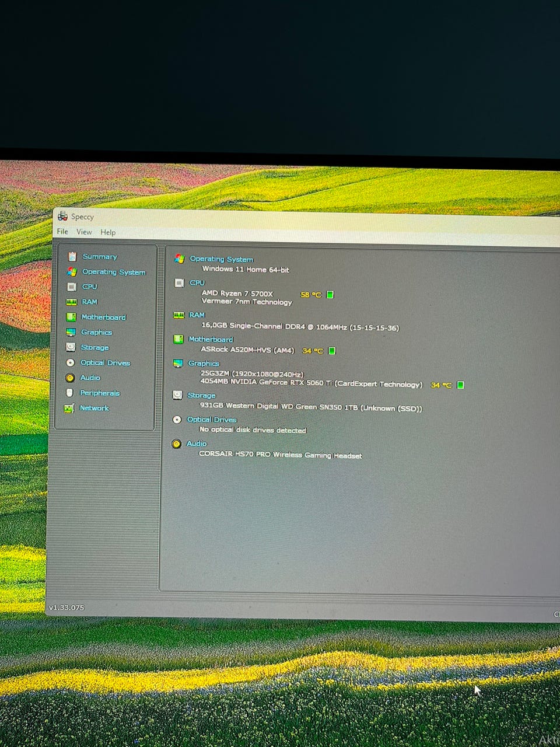Open RAM section in the sidebar
The image size is (560, 747).
point(89,302)
